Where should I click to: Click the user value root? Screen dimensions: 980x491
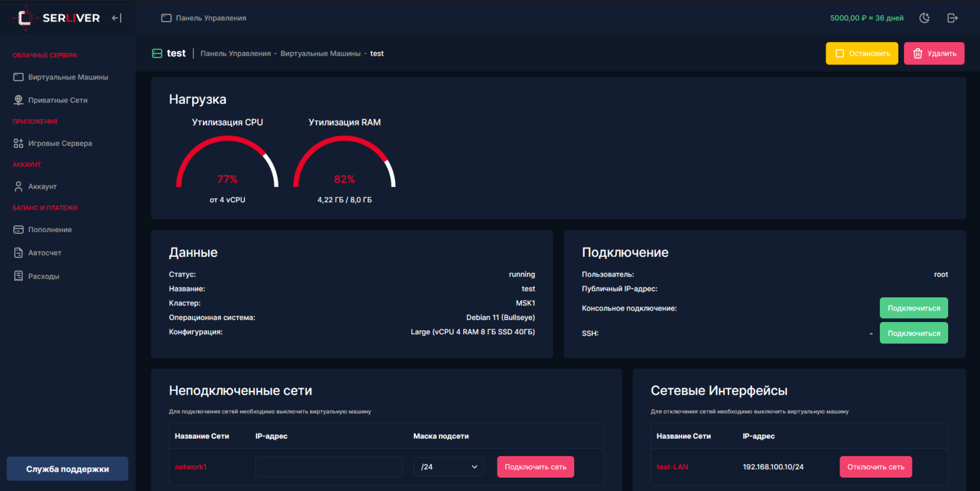[941, 274]
